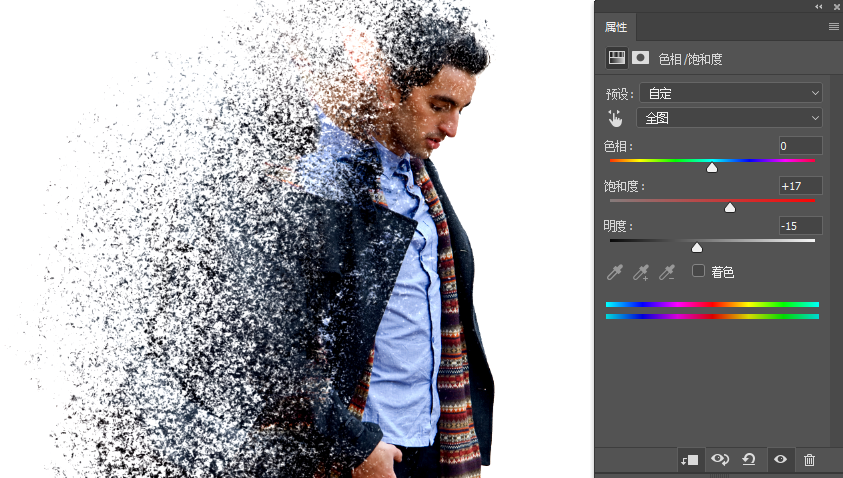The height and width of the screenshot is (478, 843).
Task: Open the 预设 preset dropdown
Action: pos(731,93)
